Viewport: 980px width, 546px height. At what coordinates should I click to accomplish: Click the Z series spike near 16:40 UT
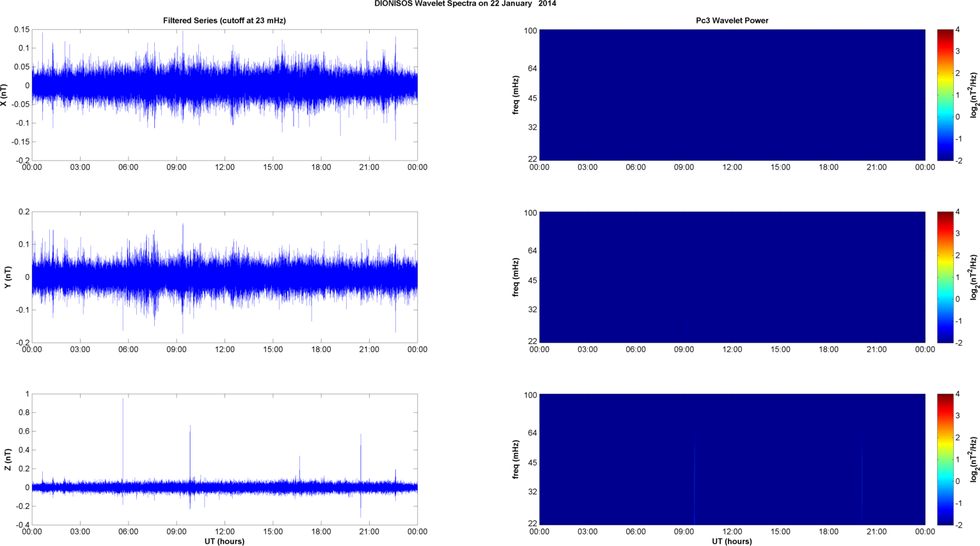(x=299, y=470)
